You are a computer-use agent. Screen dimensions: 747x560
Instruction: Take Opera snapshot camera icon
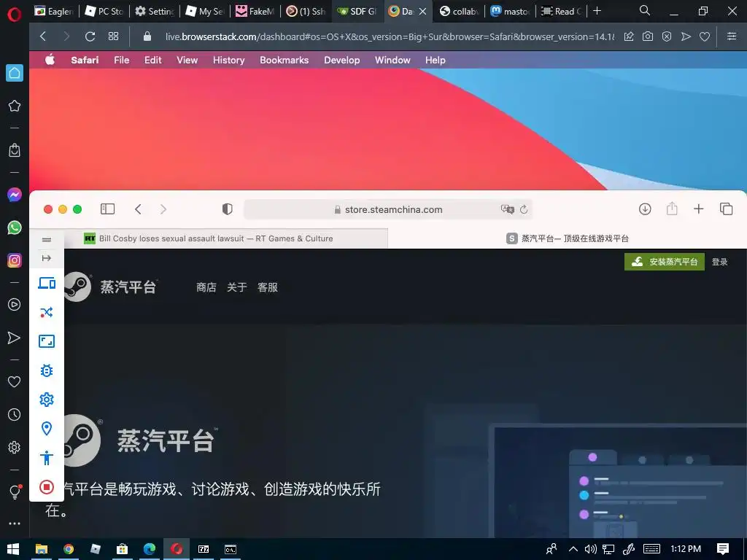pyautogui.click(x=648, y=36)
